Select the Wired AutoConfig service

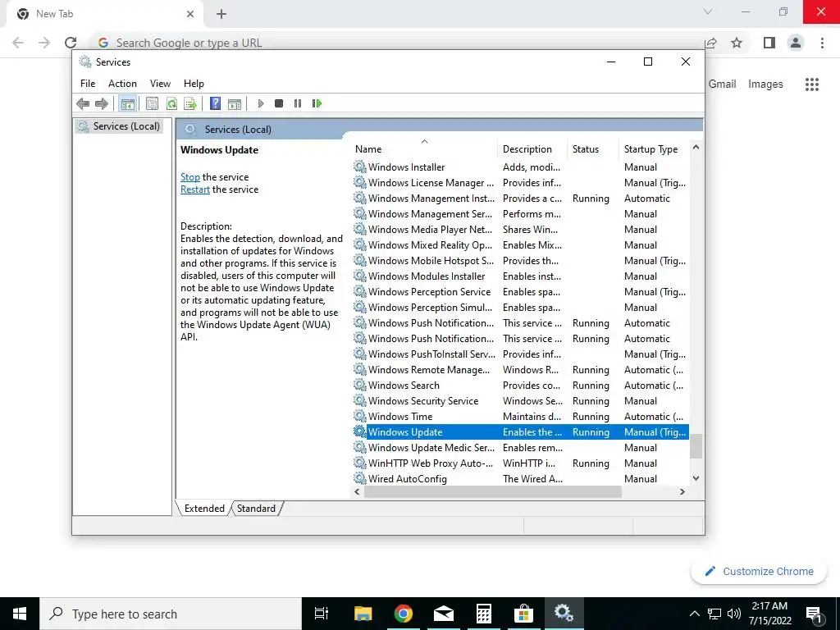521,478
